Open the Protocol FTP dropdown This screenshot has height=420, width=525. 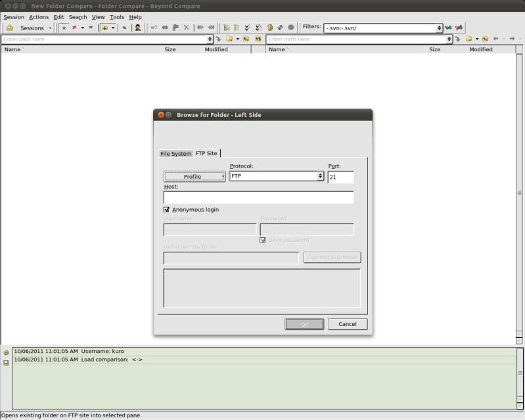(x=276, y=176)
